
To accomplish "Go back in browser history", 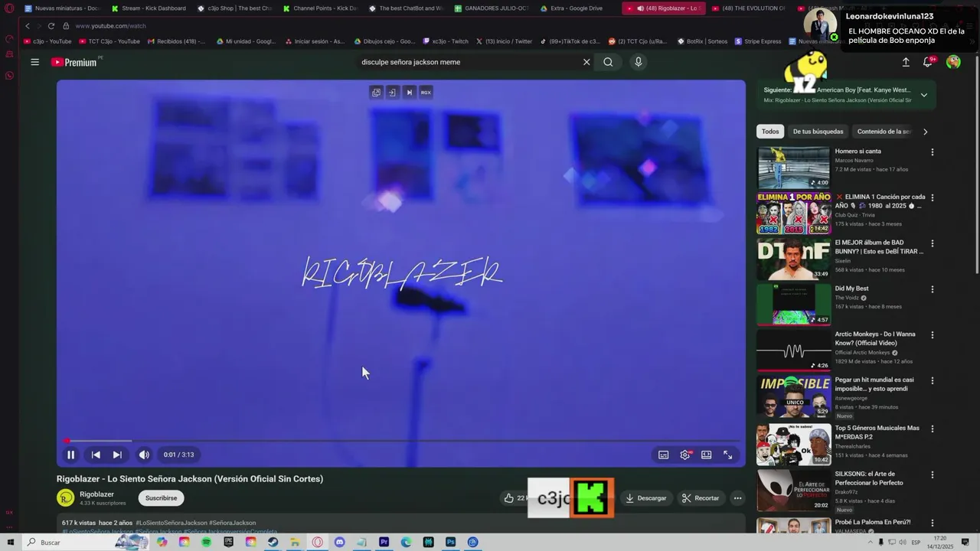I will [x=28, y=26].
